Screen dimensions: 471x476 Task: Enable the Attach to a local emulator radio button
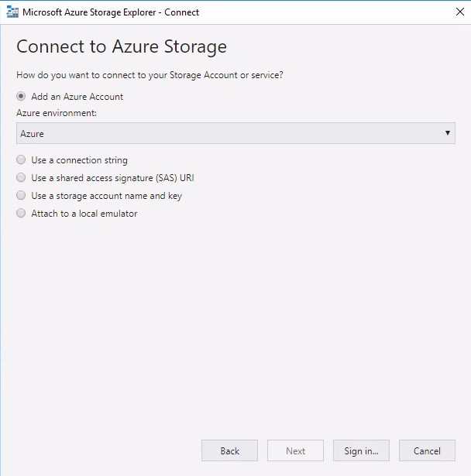point(21,214)
